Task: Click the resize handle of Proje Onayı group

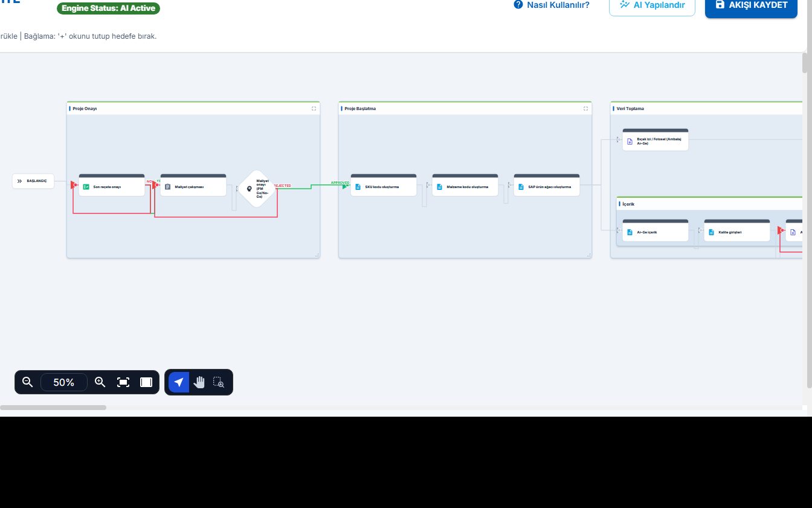Action: [317, 255]
